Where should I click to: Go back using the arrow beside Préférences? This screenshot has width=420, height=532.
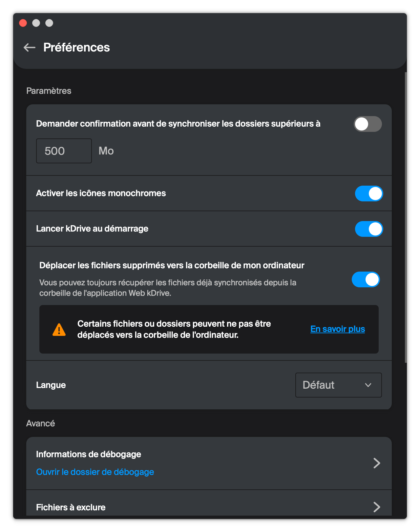(30, 48)
